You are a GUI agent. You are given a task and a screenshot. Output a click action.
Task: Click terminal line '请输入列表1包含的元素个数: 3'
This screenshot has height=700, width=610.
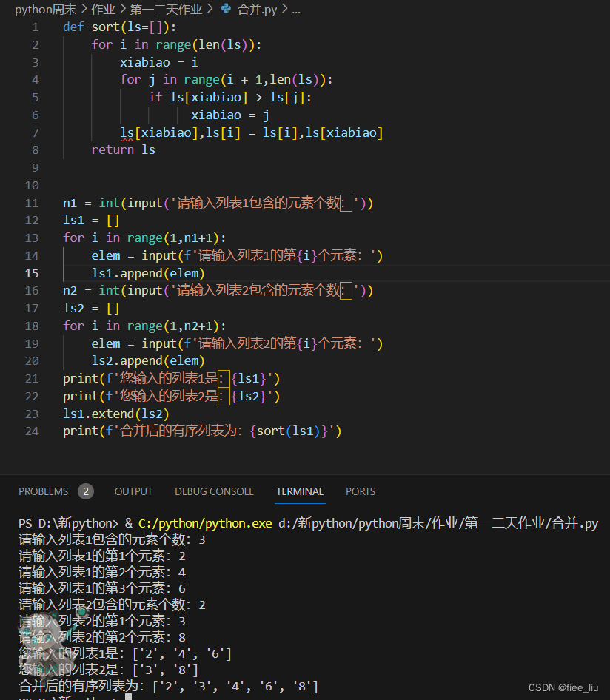click(112, 539)
